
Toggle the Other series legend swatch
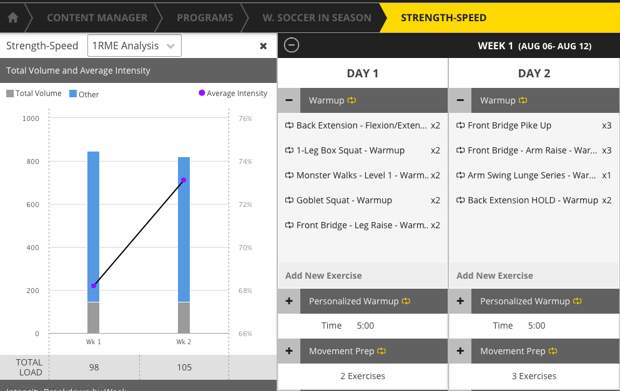pos(73,94)
